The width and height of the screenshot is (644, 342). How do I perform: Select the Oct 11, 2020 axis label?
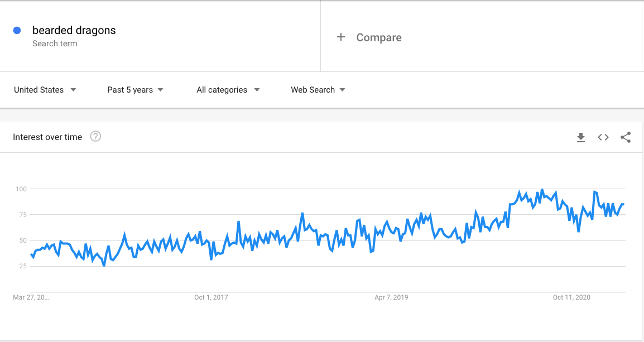571,297
